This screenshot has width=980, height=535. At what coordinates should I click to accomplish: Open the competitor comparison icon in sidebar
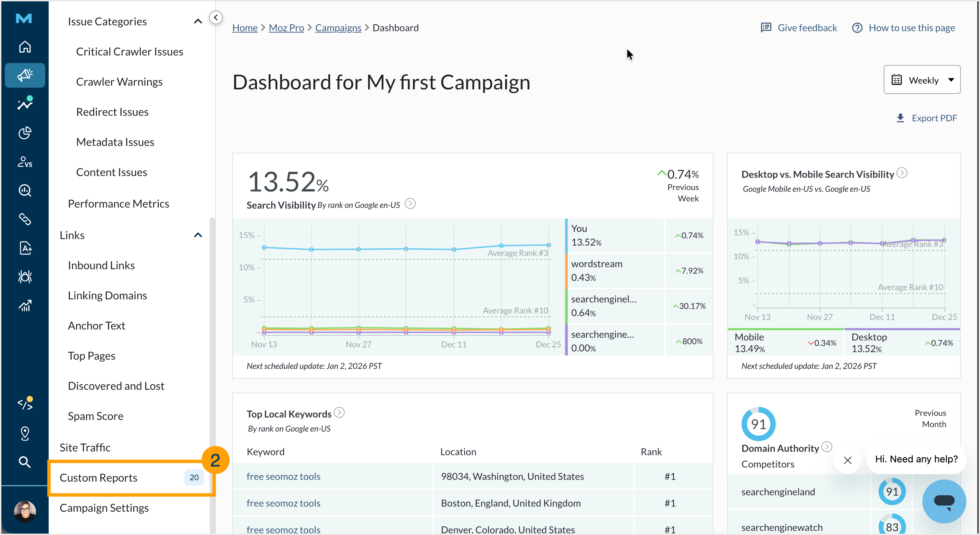pyautogui.click(x=24, y=162)
